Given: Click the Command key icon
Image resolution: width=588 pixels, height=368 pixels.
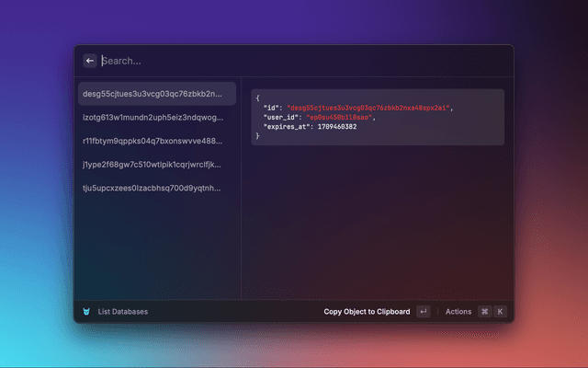Looking at the screenshot, I should pos(484,311).
